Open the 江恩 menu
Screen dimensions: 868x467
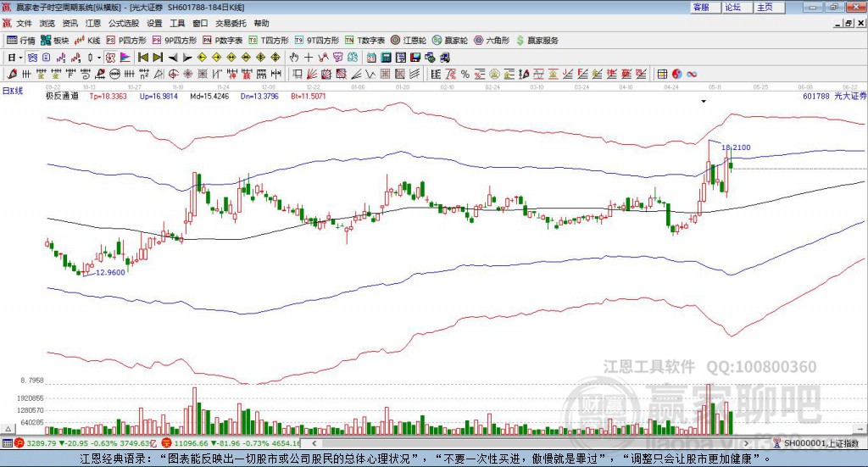93,23
